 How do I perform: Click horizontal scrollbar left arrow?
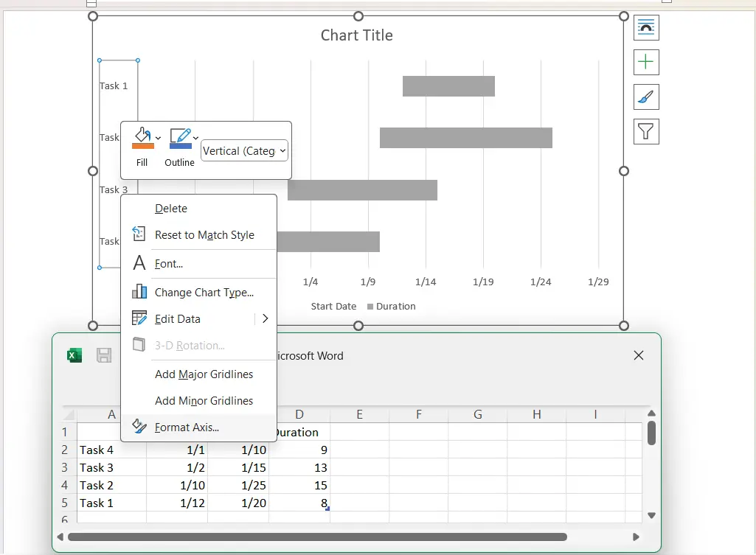[x=60, y=537]
